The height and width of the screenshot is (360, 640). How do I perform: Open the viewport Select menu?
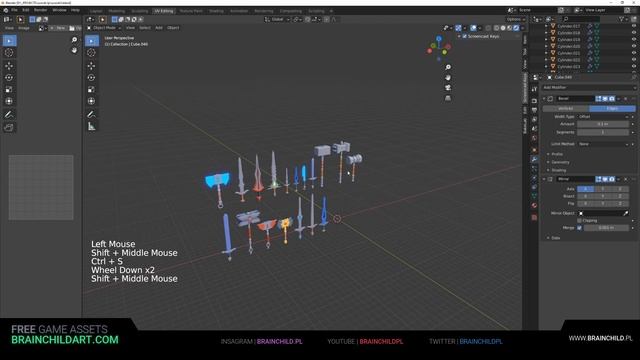pos(145,28)
